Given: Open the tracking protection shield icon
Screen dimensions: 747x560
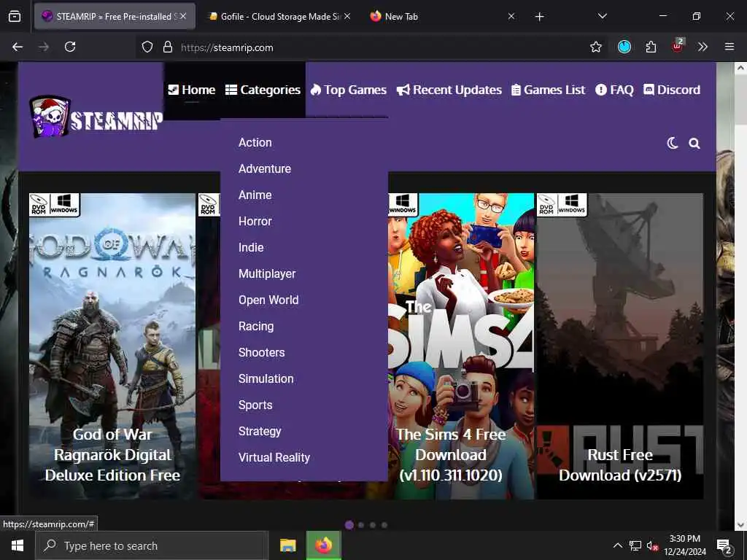Looking at the screenshot, I should tap(147, 47).
